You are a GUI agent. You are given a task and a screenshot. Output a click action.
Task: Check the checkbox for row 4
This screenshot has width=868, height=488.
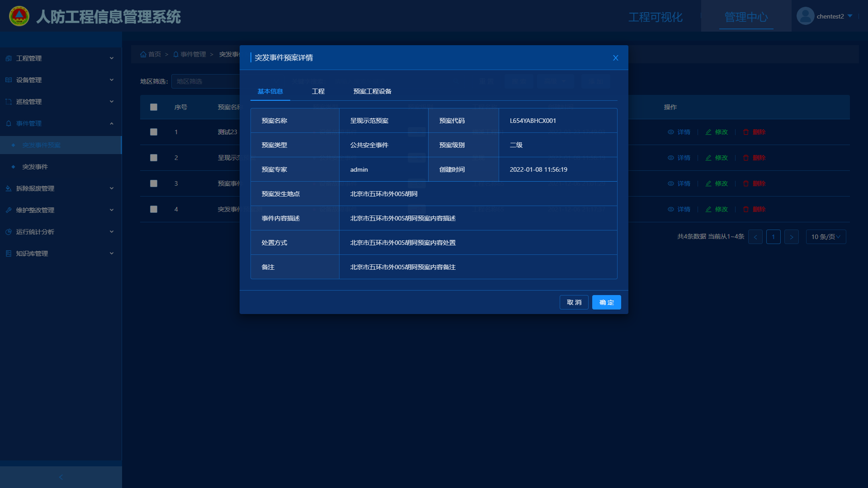pyautogui.click(x=154, y=209)
